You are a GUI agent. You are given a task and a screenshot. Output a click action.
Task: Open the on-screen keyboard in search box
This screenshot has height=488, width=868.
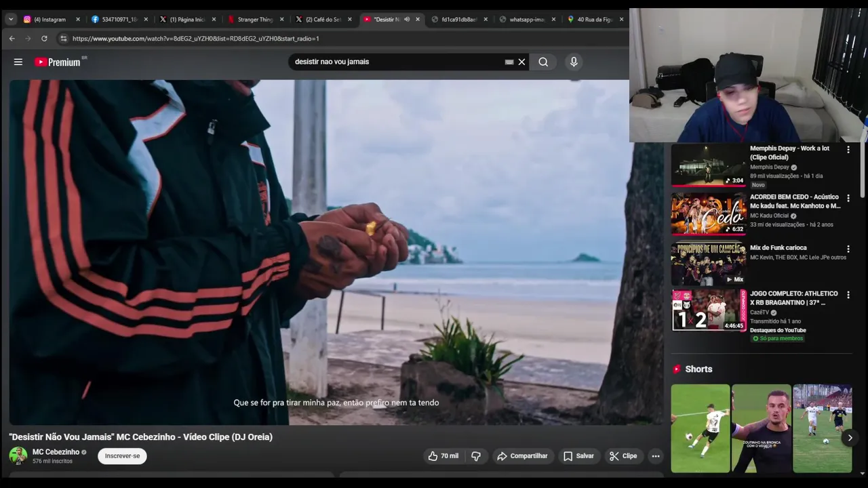[x=509, y=62]
